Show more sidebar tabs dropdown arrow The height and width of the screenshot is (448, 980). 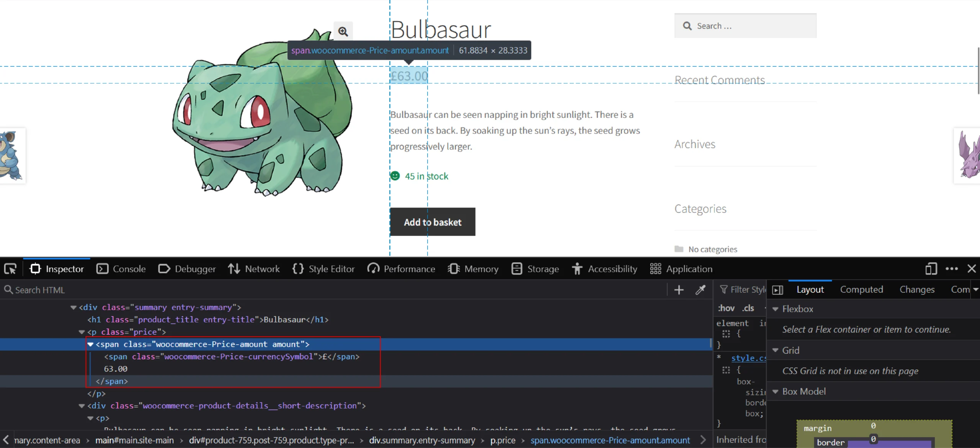976,290
